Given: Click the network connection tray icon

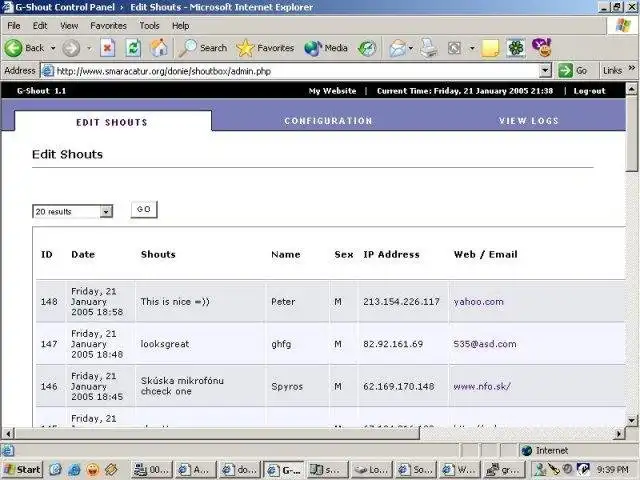Looking at the screenshot, I should coord(540,470).
